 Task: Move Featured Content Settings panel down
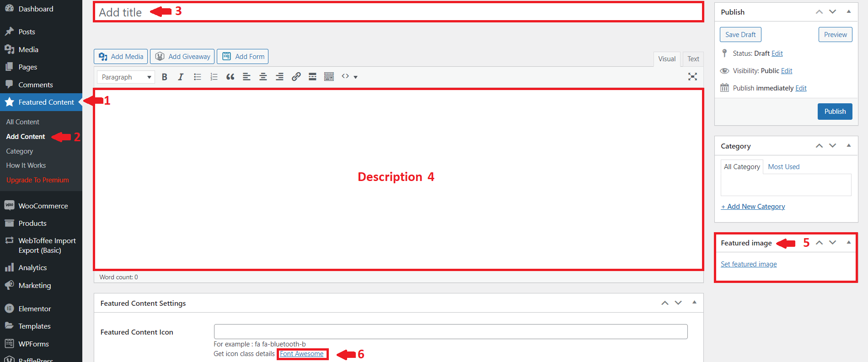(x=678, y=303)
